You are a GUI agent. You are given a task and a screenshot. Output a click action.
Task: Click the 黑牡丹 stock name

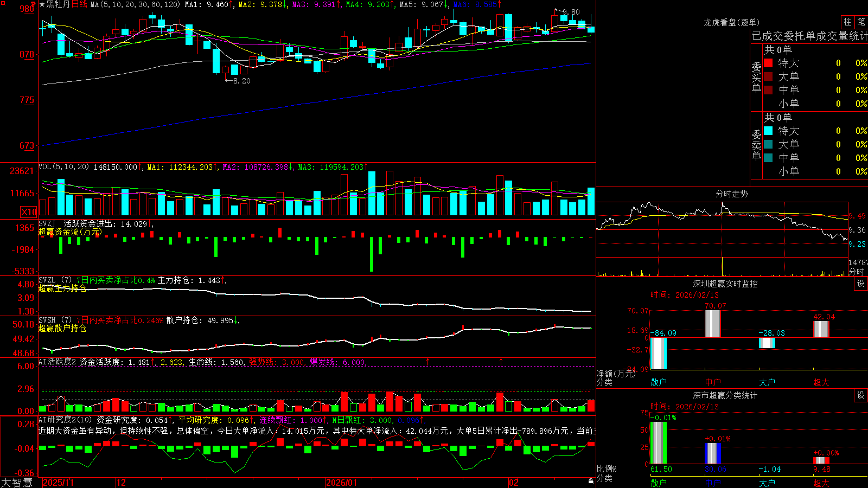point(58,4)
